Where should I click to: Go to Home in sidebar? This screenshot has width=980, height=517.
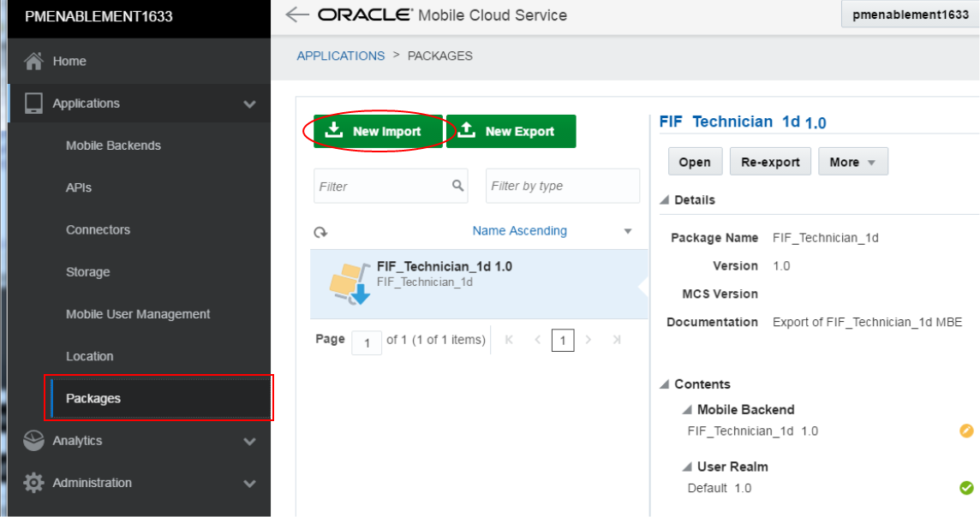coord(69,61)
